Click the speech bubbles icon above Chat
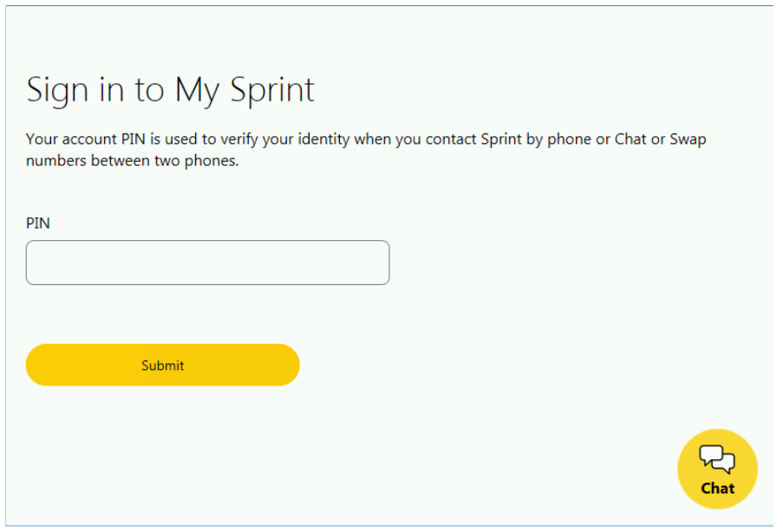Screen dimensions: 783x532 click(x=717, y=459)
